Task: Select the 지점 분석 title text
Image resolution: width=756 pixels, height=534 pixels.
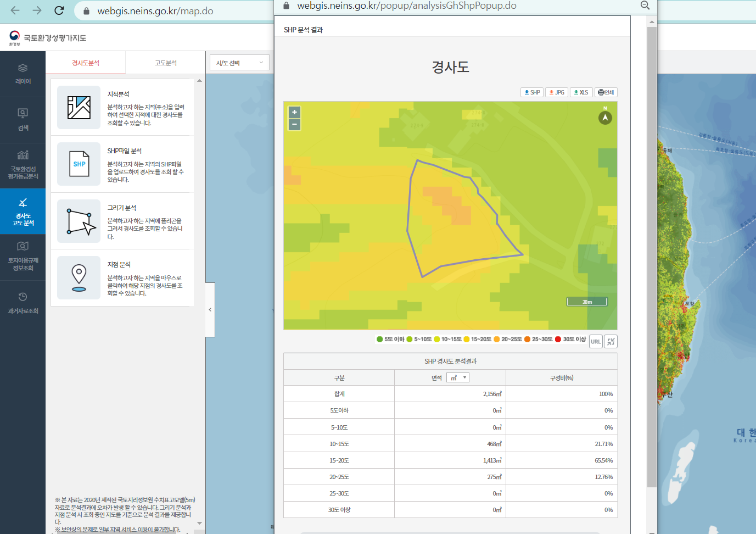Action: click(119, 265)
